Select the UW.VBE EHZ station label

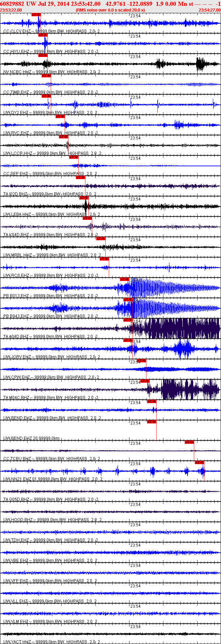click(x=51, y=561)
